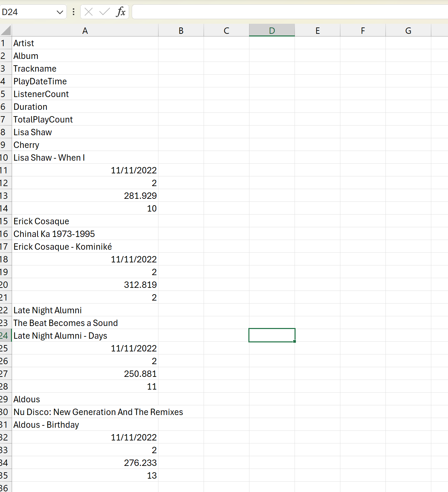Click the Cancel X icon in formula bar

tap(89, 12)
